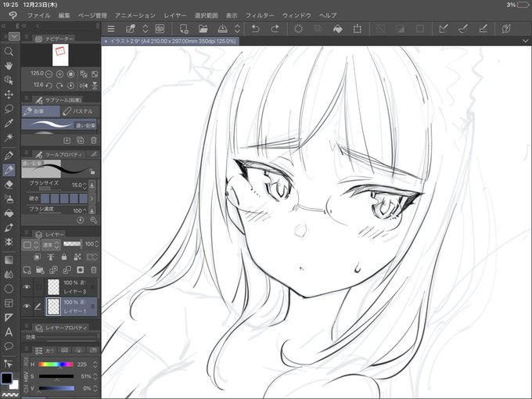Select the Pen tool in toolbar
The image size is (532, 399).
point(9,156)
